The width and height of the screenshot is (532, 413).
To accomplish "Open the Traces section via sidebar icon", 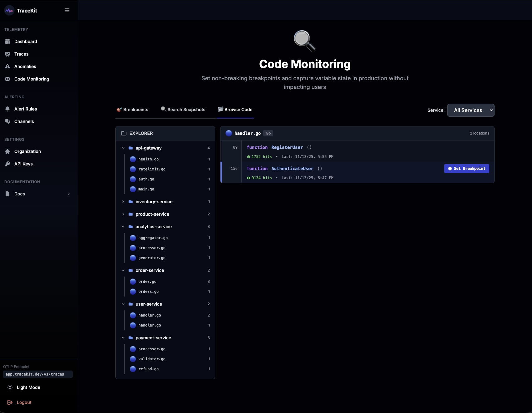I will pos(7,54).
